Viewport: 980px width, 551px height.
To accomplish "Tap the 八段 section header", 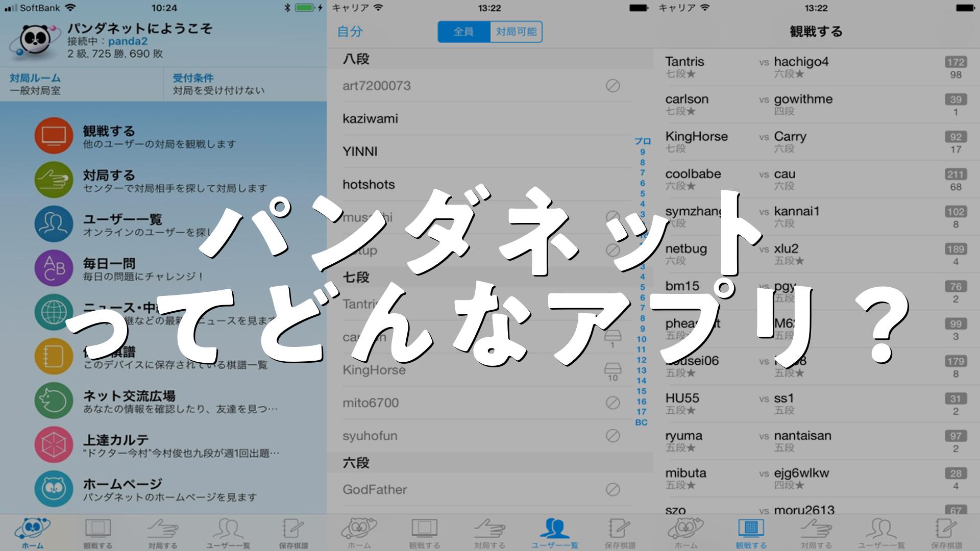I will tap(490, 59).
